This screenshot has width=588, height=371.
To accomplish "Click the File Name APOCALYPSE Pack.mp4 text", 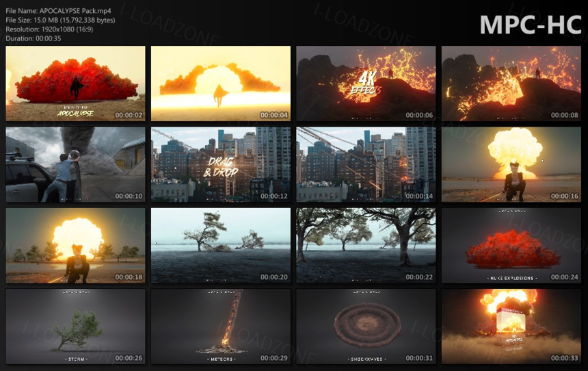I will coord(59,11).
